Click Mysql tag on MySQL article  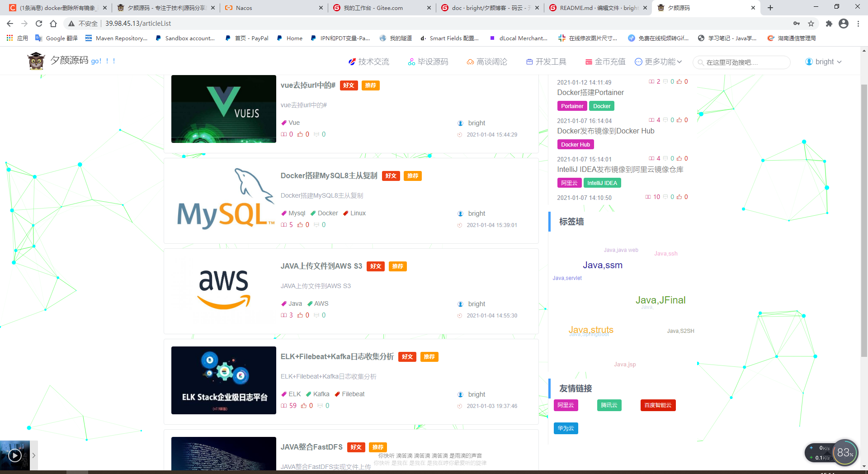(x=293, y=213)
